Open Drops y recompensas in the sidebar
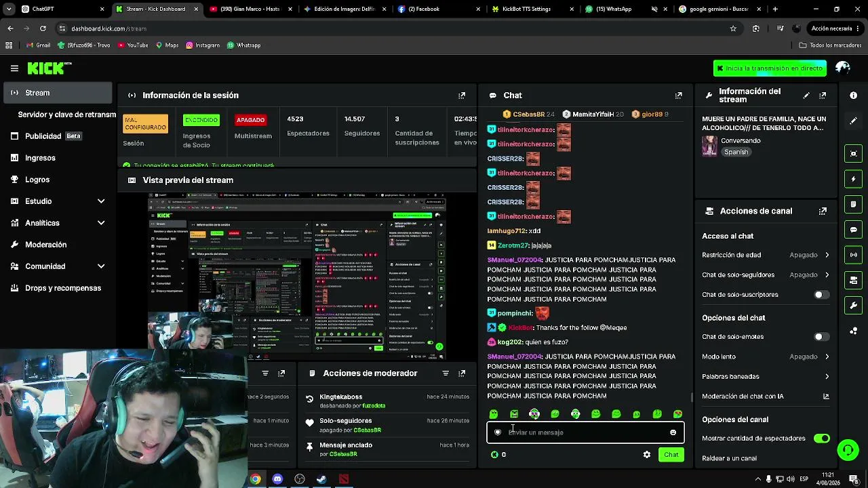The image size is (868, 488). click(x=58, y=288)
